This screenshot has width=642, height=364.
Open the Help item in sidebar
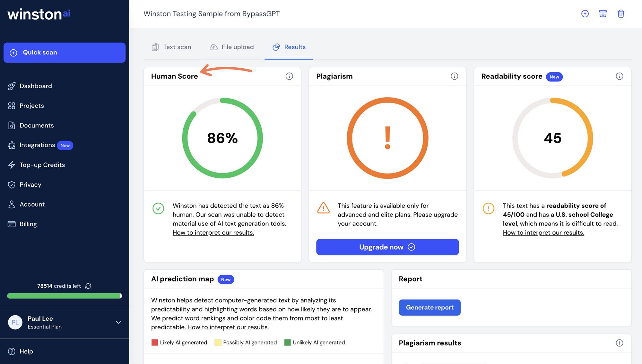(x=26, y=351)
